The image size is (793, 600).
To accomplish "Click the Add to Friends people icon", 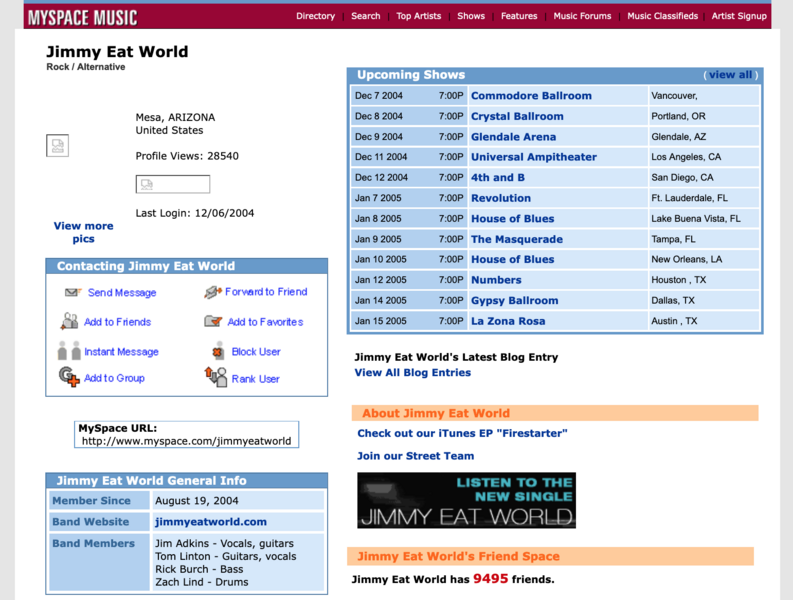I will tap(69, 321).
